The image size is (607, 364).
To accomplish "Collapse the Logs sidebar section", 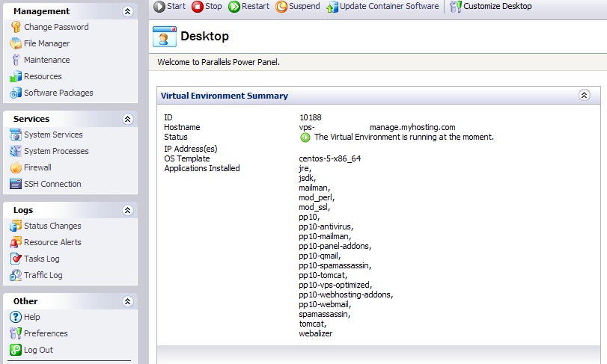I will click(128, 210).
